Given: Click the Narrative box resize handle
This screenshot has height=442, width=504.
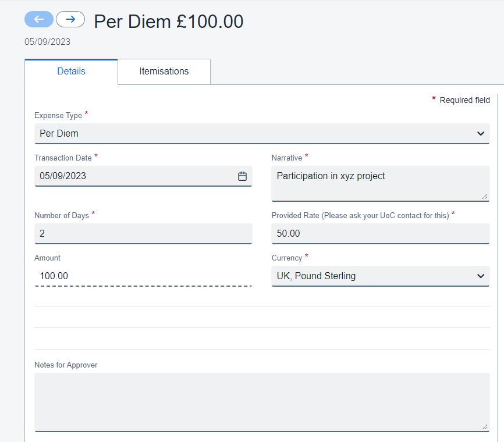Looking at the screenshot, I should point(485,197).
